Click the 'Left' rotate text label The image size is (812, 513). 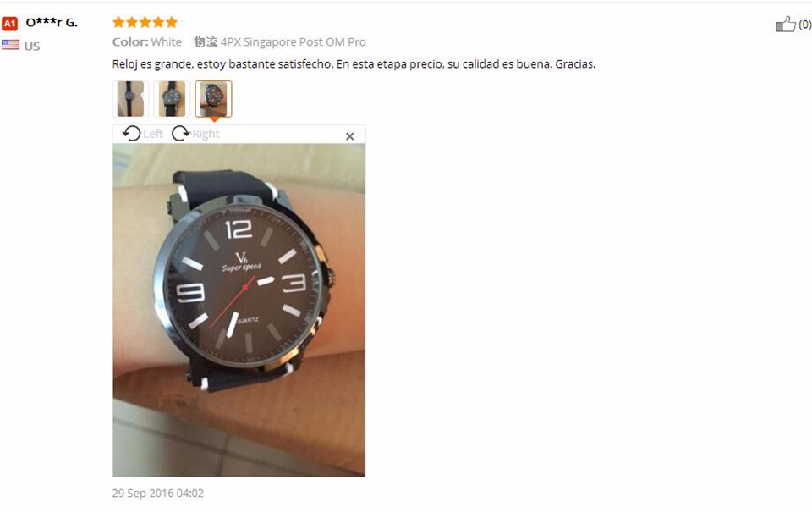153,134
